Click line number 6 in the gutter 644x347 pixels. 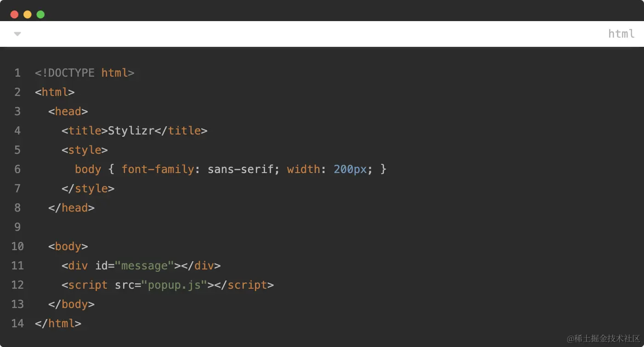point(17,169)
